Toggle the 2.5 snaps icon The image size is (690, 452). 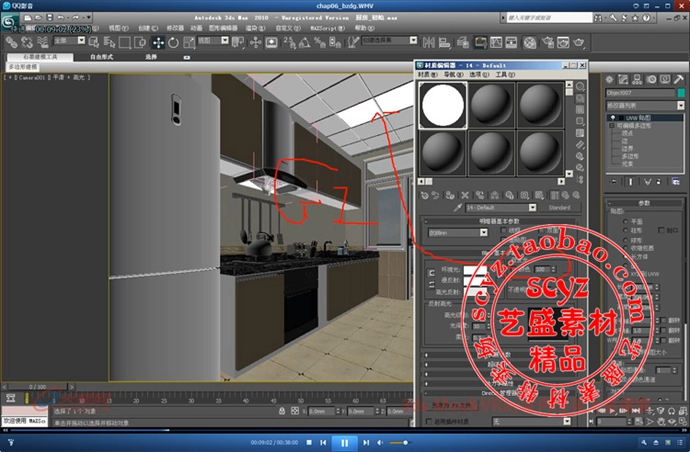pyautogui.click(x=289, y=42)
